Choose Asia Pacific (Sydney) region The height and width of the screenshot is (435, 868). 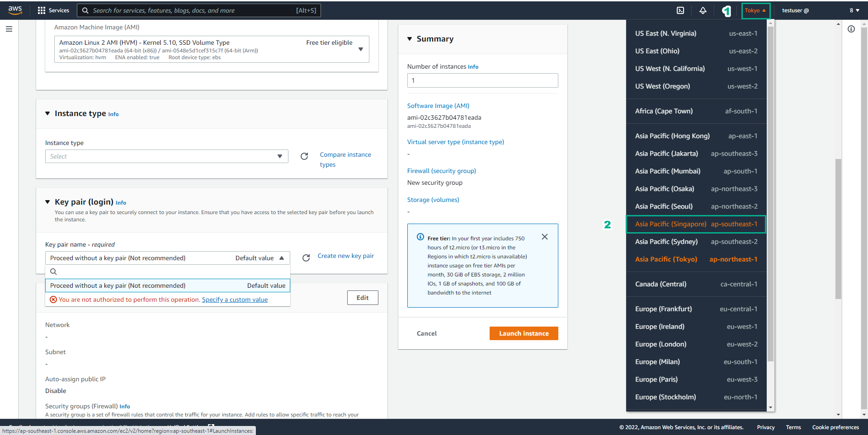click(x=696, y=242)
